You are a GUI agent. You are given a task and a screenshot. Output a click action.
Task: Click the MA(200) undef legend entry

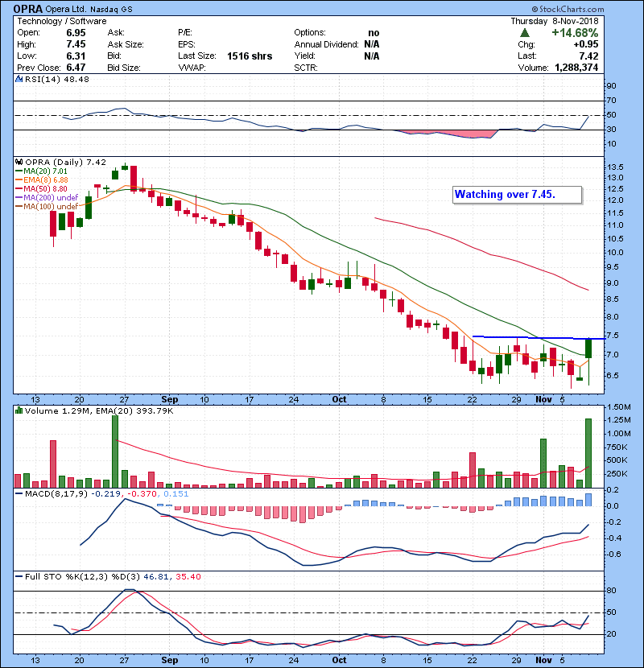pos(47,198)
